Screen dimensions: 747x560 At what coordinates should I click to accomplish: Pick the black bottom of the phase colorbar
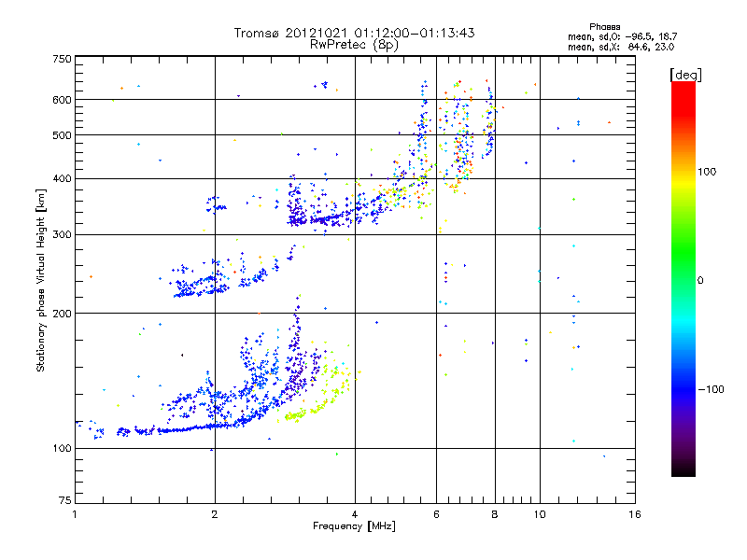point(684,471)
